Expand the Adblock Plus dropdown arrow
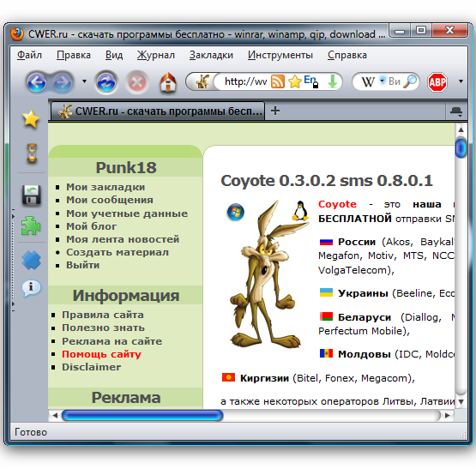 461,81
